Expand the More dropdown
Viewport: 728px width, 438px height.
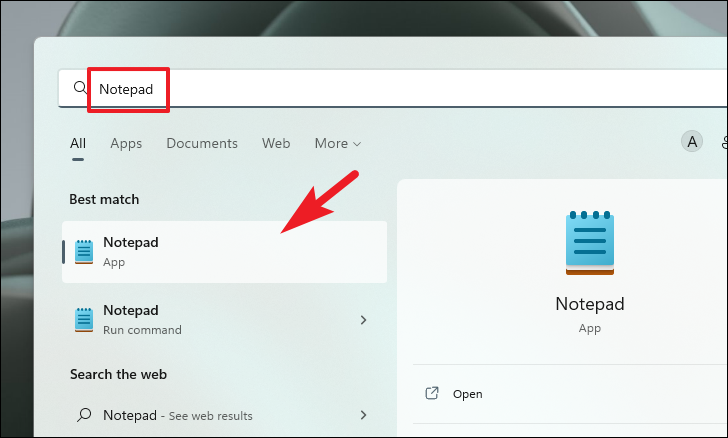coord(338,143)
